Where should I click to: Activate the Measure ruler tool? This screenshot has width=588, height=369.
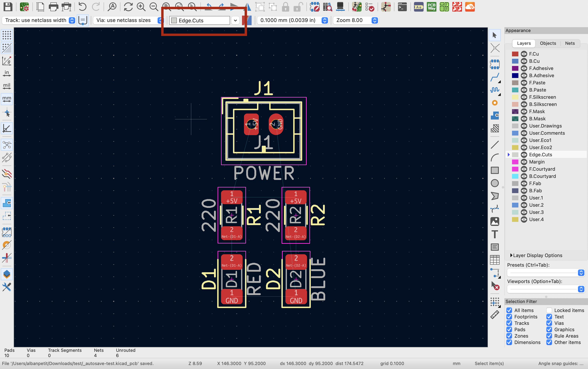(494, 315)
